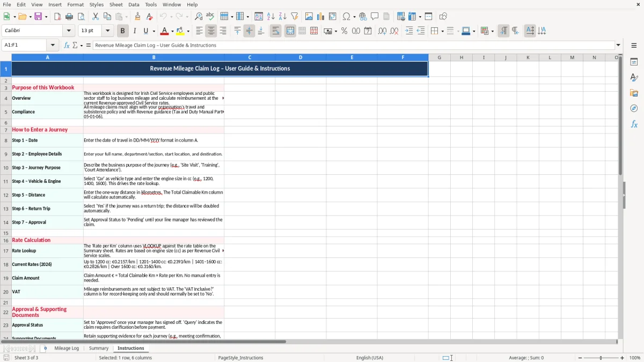The width and height of the screenshot is (644, 362).
Task: Click the Background Color yellow swatch
Action: [x=181, y=31]
